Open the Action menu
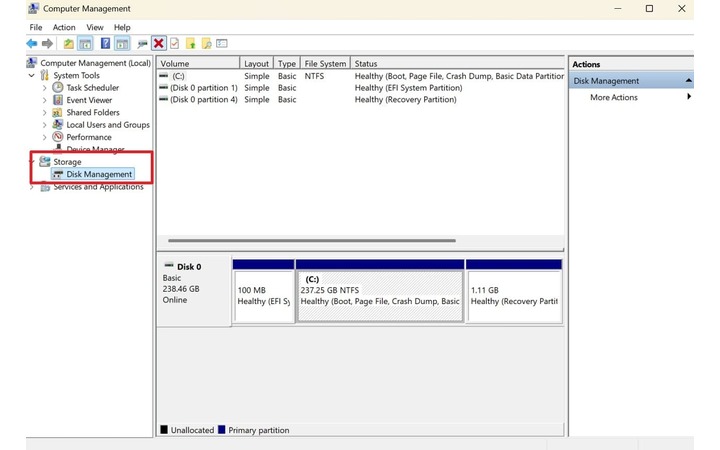 pos(64,27)
